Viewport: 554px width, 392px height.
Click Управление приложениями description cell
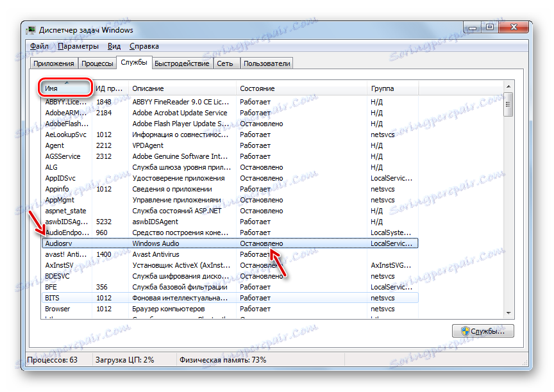[x=176, y=200]
